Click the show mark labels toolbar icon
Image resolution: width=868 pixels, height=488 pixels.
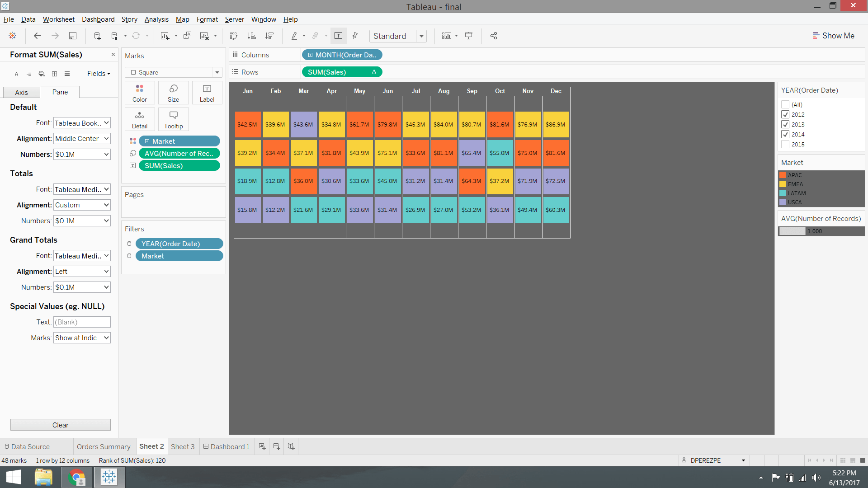[x=339, y=36]
